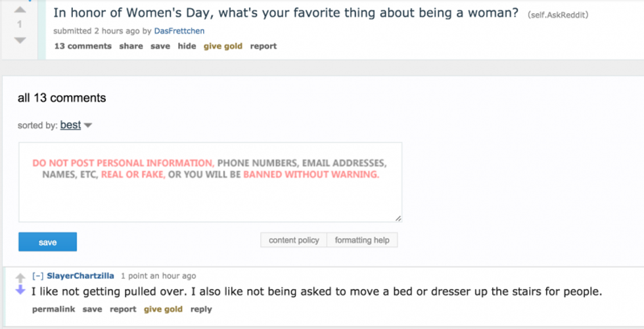Viewport: 644px width, 329px height.
Task: Open the content policy link
Action: tap(294, 240)
